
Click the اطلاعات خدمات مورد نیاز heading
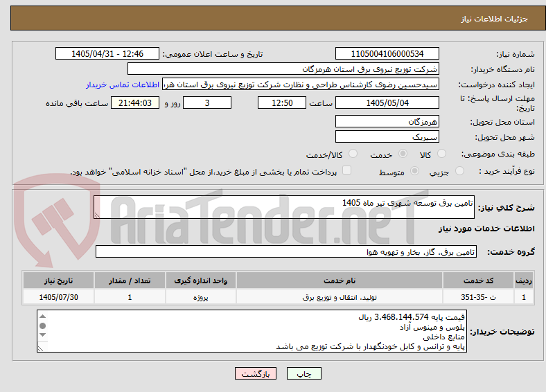click(486, 229)
